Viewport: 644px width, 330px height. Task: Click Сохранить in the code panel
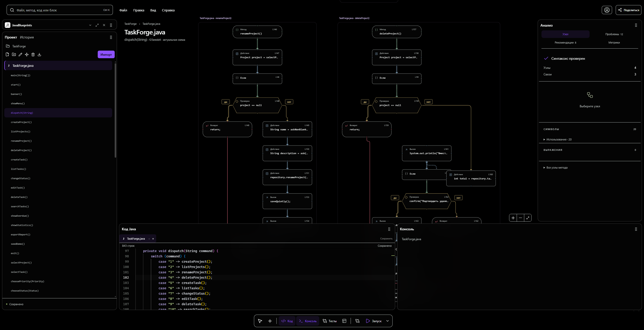386,239
